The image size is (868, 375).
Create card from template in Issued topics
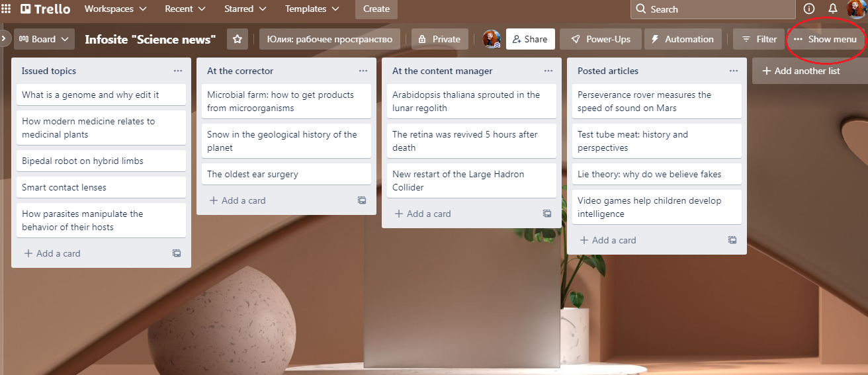[177, 253]
